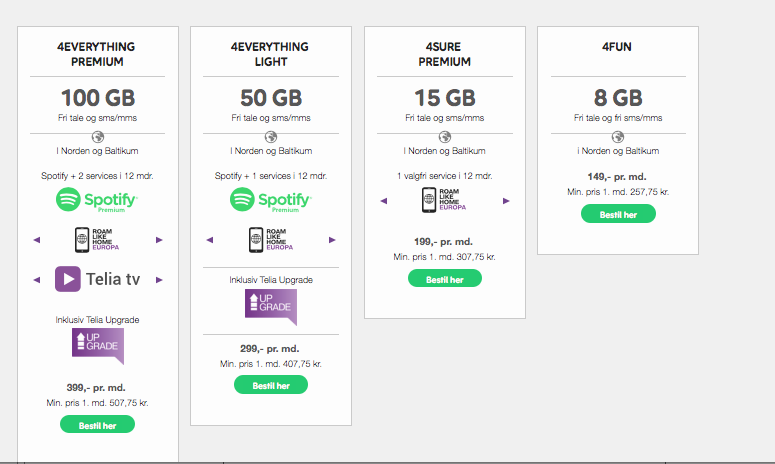Click globe icon in 4Everything Premium card

click(x=98, y=137)
